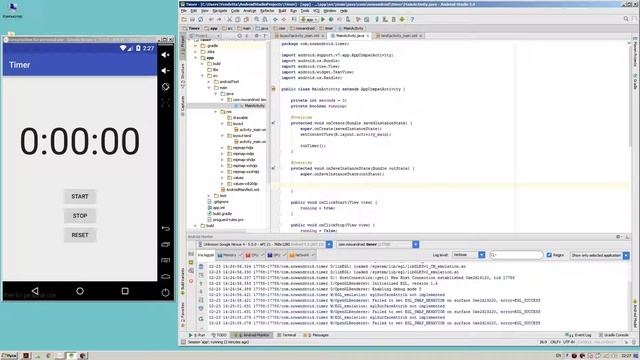Tap emulator Recents square button
This screenshot has height=360, width=640.
tap(125, 291)
